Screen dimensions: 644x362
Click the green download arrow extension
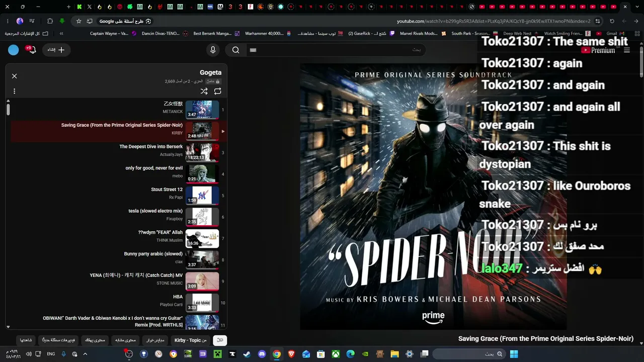coord(62,21)
